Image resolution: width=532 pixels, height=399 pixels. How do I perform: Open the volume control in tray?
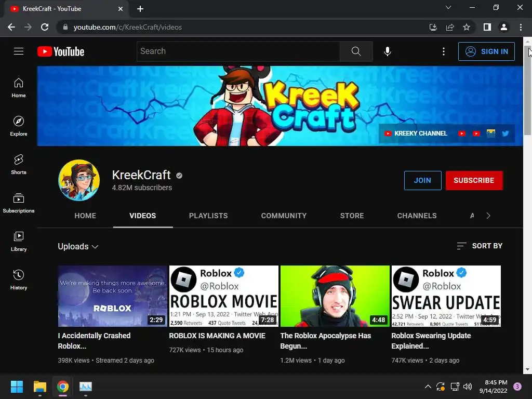click(468, 387)
